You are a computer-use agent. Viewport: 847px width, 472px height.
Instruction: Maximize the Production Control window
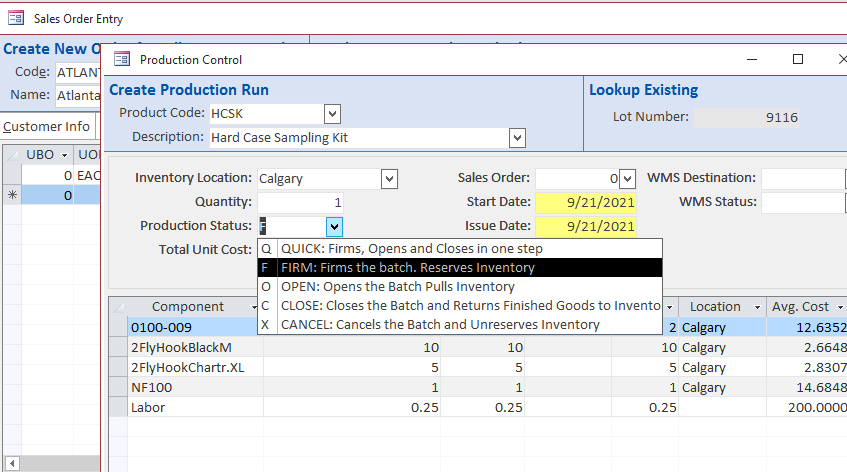[797, 59]
